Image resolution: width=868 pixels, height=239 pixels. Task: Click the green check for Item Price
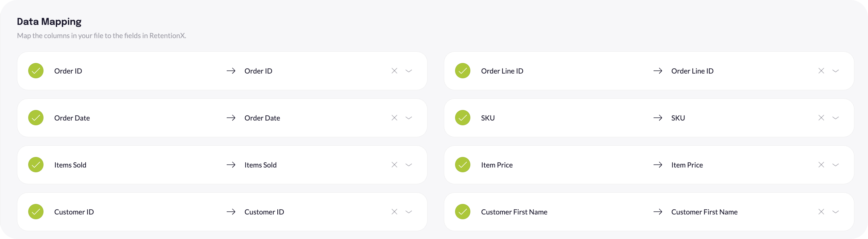tap(463, 165)
